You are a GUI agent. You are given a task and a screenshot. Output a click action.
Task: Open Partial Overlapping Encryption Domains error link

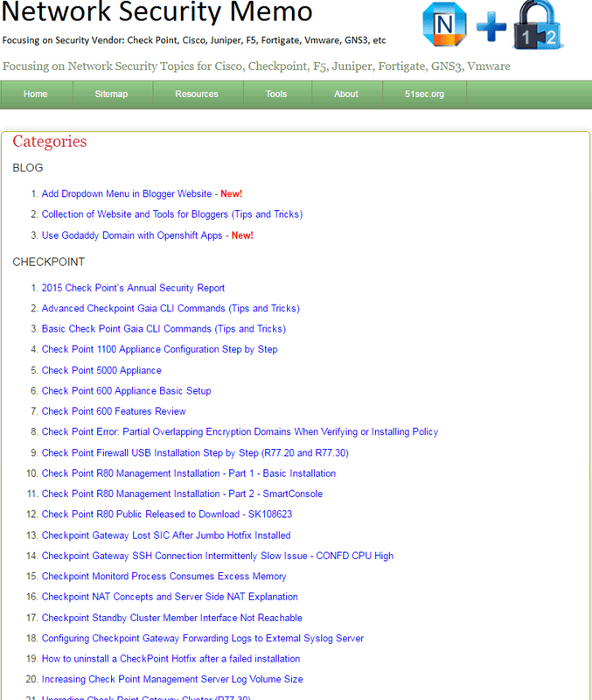coord(240,432)
